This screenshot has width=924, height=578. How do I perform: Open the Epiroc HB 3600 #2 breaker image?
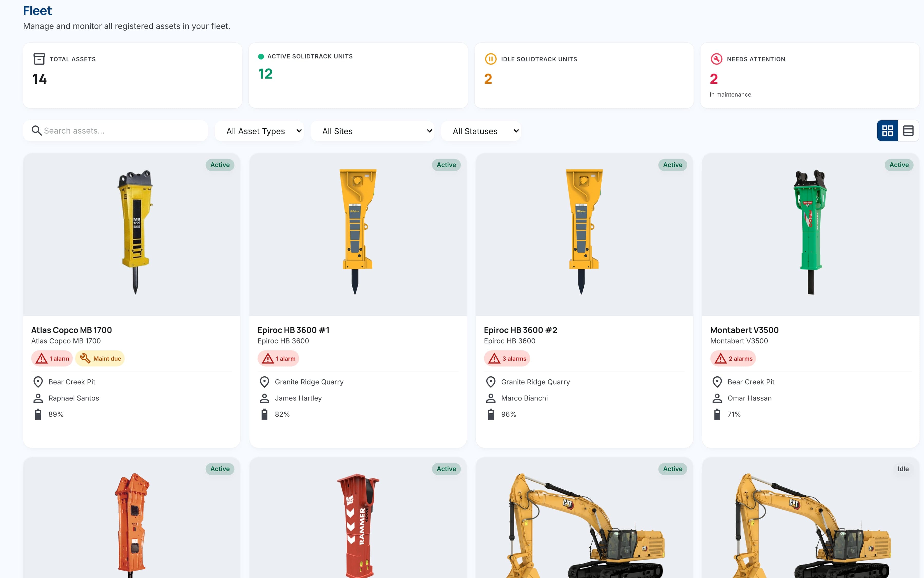(x=584, y=232)
